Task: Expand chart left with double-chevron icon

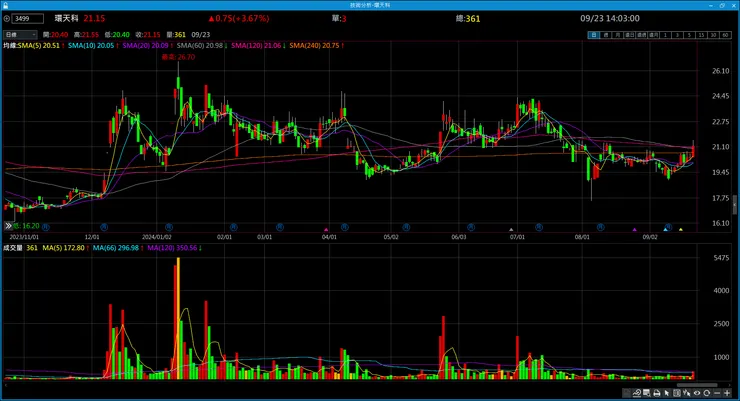Action: click(8, 226)
